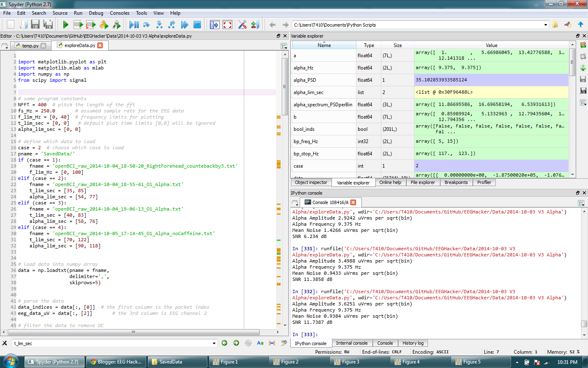
Task: Run current cell and advance
Action: pos(91,25)
